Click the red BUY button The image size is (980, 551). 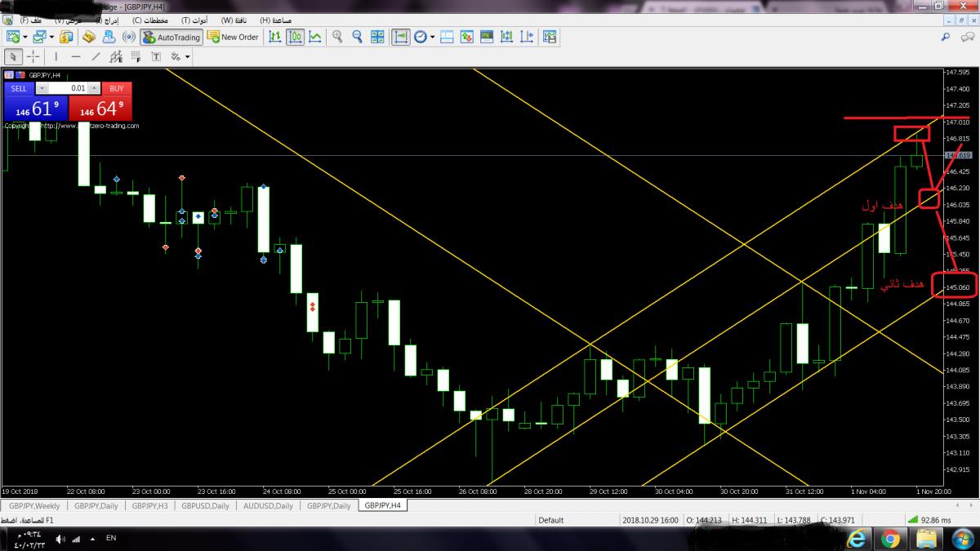(x=117, y=88)
